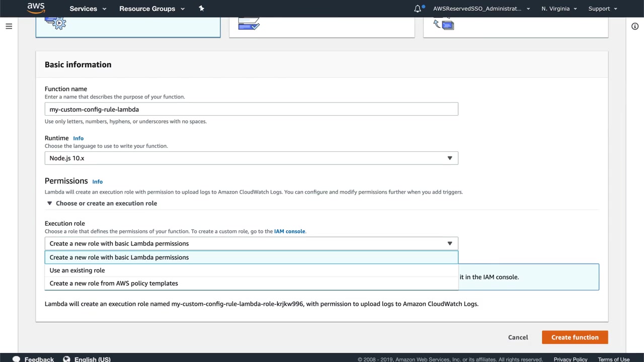The height and width of the screenshot is (362, 644).
Task: Open the notifications bell
Action: pos(418,9)
